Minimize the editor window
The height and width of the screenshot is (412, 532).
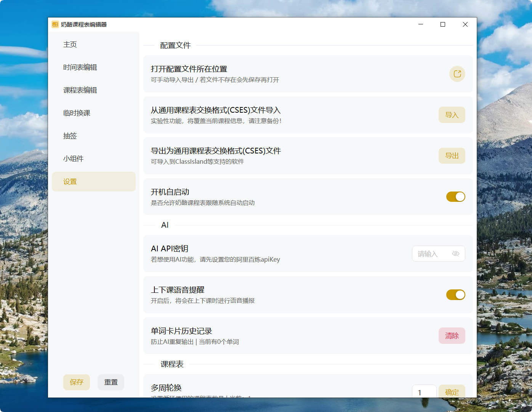click(x=421, y=24)
